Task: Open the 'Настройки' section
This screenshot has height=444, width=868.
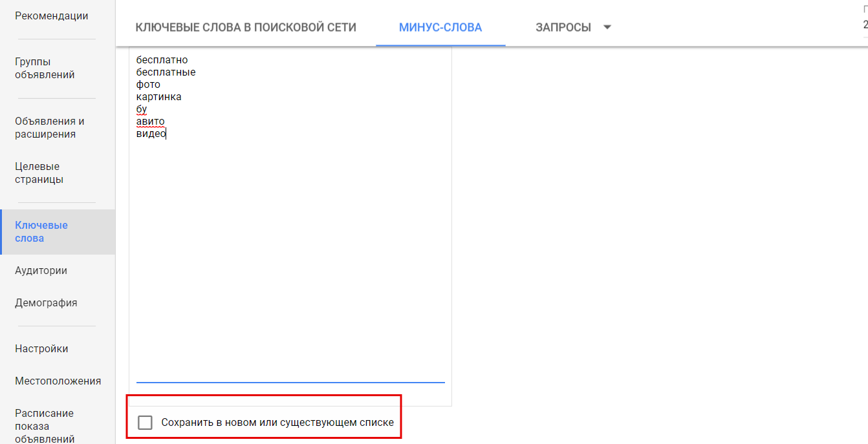Action: tap(43, 348)
